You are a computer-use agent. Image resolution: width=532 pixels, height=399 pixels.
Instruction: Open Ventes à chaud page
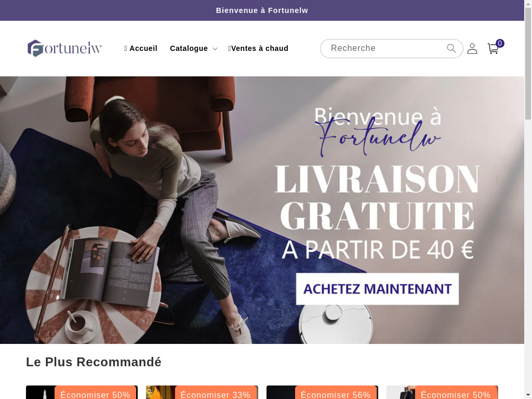coord(260,48)
